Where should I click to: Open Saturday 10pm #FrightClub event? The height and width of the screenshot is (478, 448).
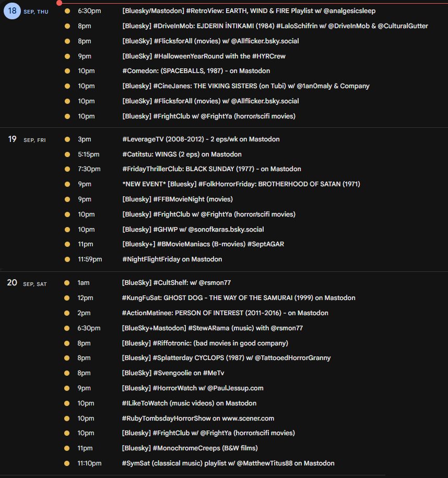pos(208,433)
